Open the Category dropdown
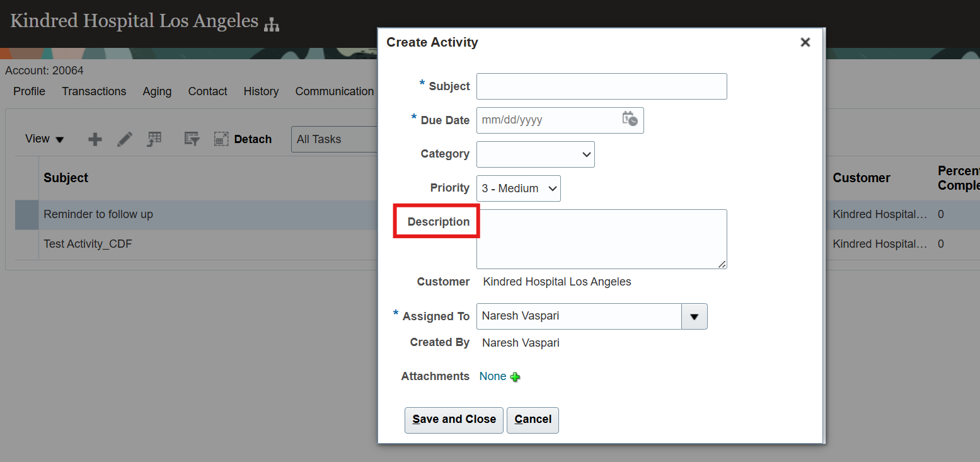Viewport: 980px width, 462px height. tap(536, 154)
